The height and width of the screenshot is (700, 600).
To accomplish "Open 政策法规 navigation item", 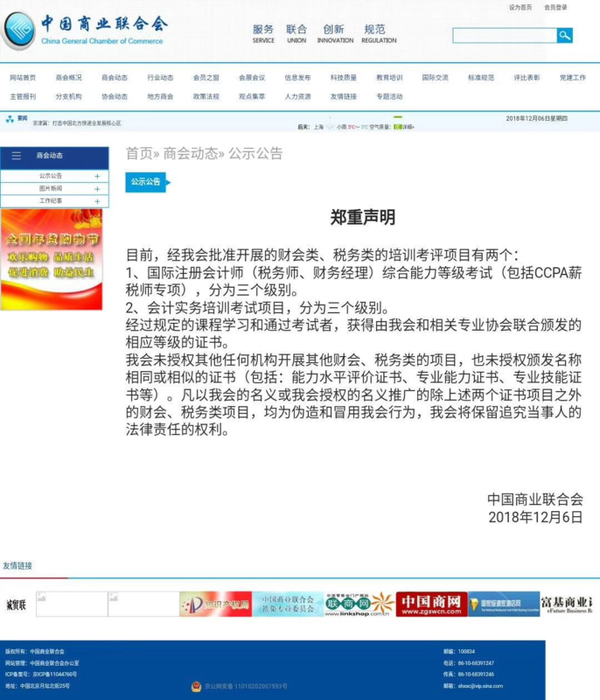I will [x=206, y=96].
